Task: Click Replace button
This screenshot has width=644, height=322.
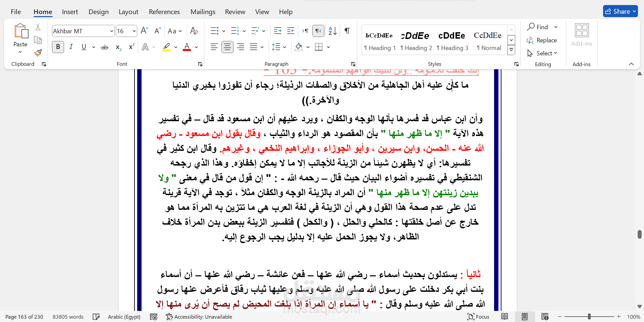Action: (542, 40)
